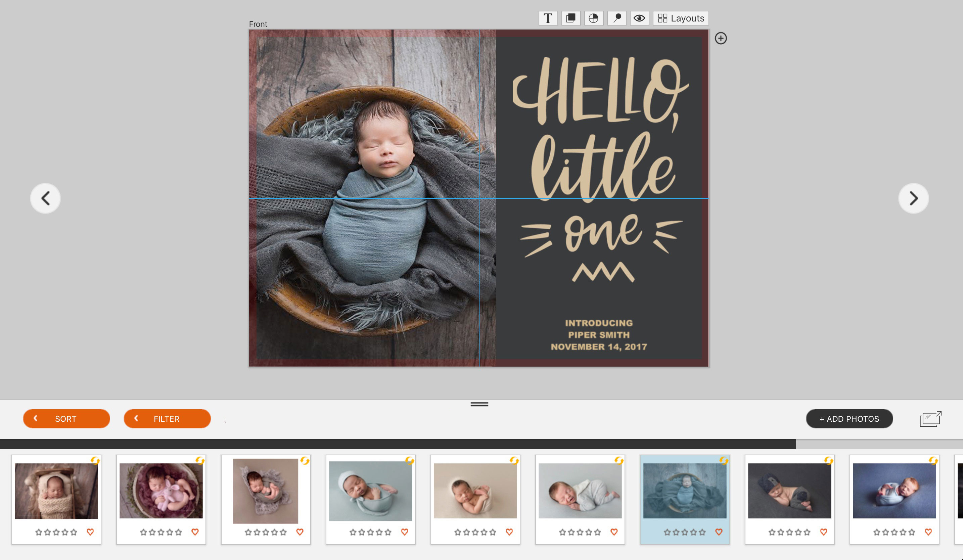Favorite the blue blanket baby photo with heart
Image resolution: width=963 pixels, height=560 pixels.
point(928,532)
